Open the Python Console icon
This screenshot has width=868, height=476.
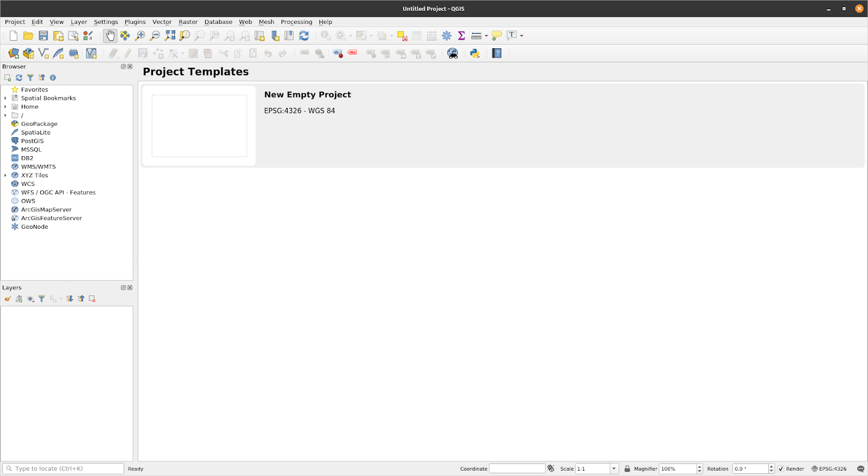pos(475,53)
